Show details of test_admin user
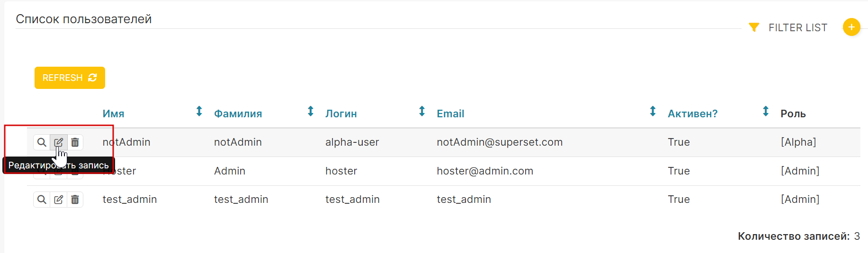The height and width of the screenshot is (253, 868). pyautogui.click(x=42, y=200)
